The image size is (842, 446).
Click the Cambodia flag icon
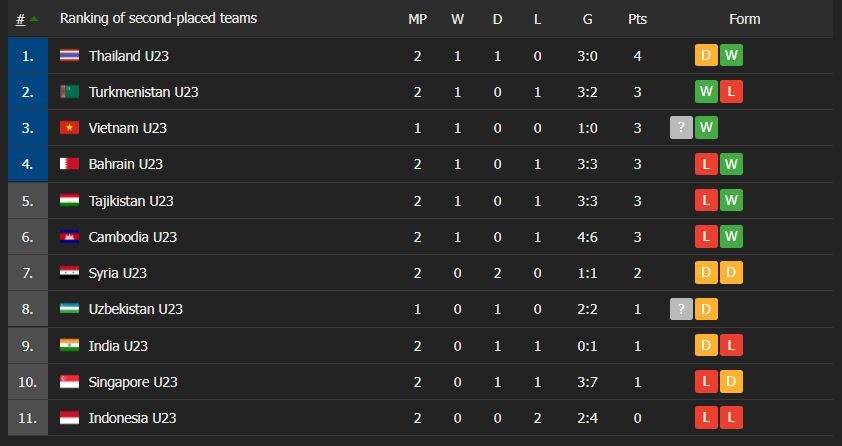(x=69, y=237)
